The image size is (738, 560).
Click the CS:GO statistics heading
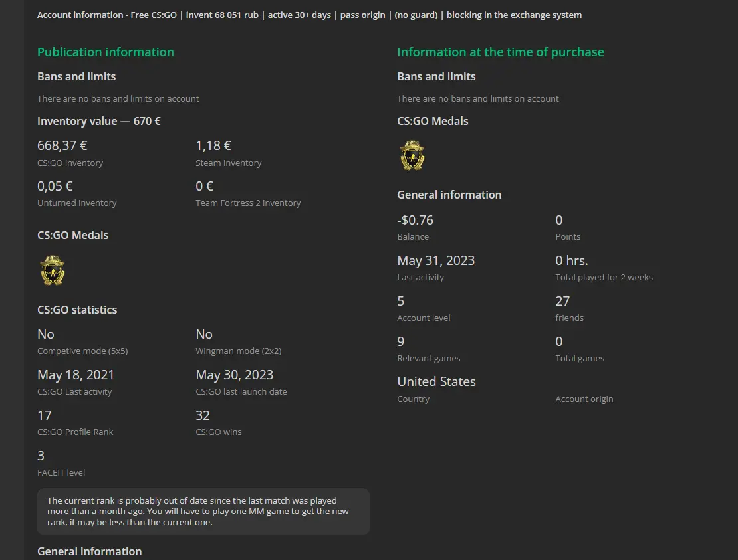[x=77, y=310]
